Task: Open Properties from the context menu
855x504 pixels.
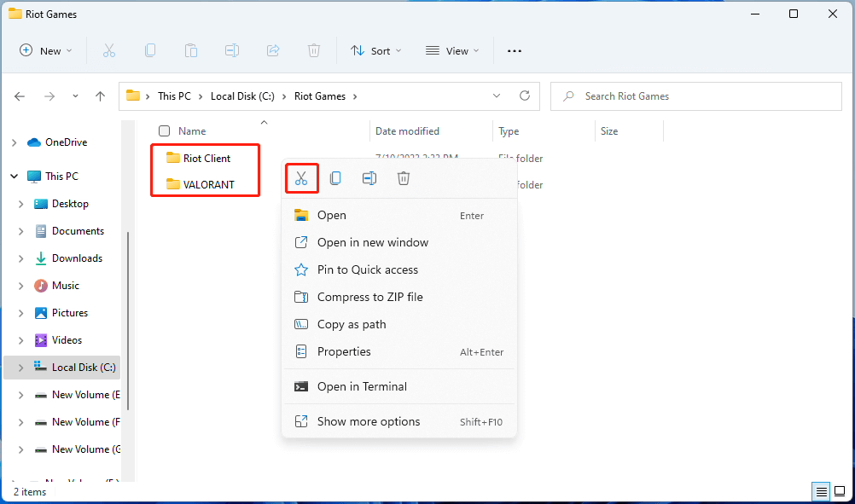Action: 399,351
